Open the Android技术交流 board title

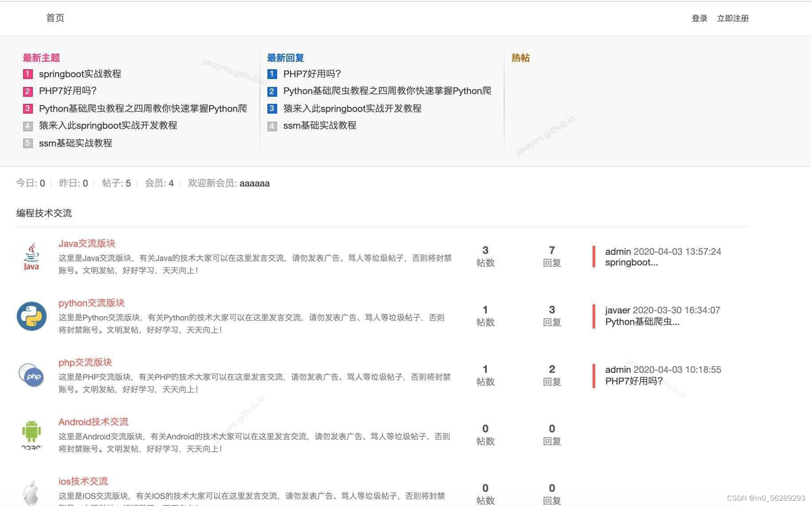tap(93, 422)
